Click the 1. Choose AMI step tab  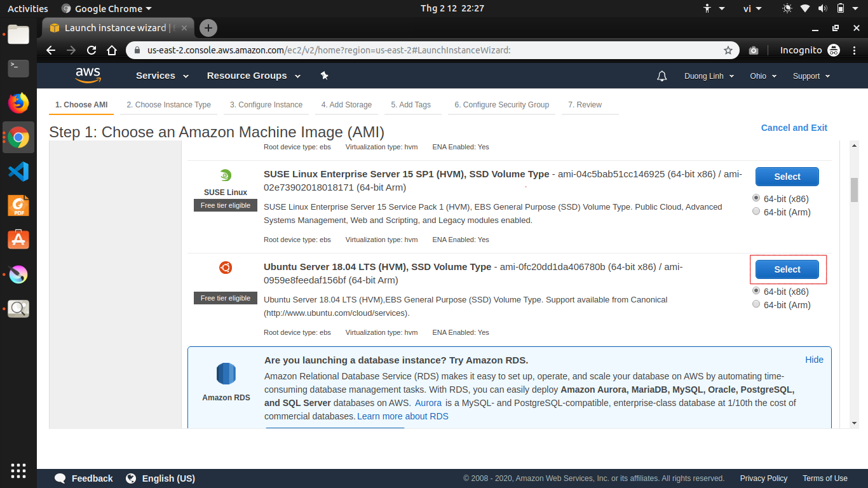[x=81, y=105]
